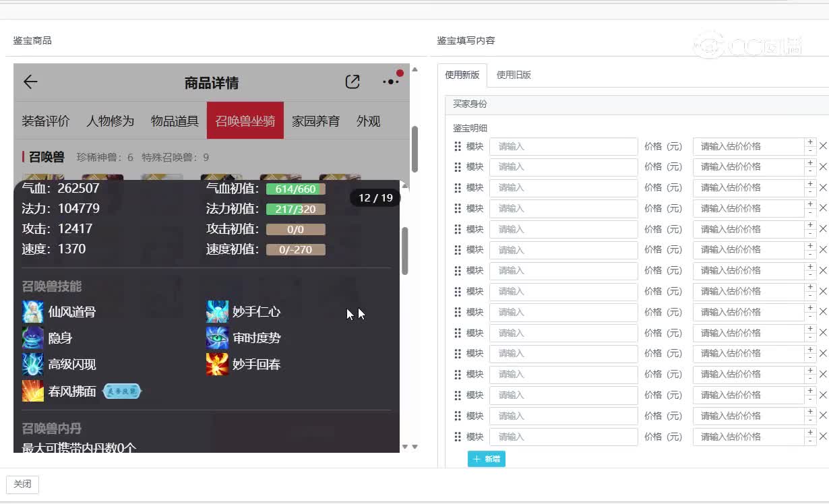The width and height of the screenshot is (829, 504).
Task: Select the 审时度势 skill icon
Action: point(217,338)
